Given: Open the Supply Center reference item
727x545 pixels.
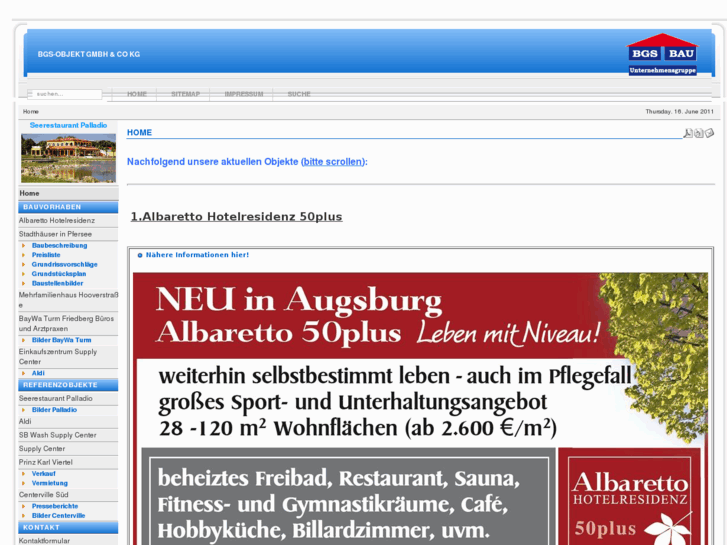Looking at the screenshot, I should [68, 449].
